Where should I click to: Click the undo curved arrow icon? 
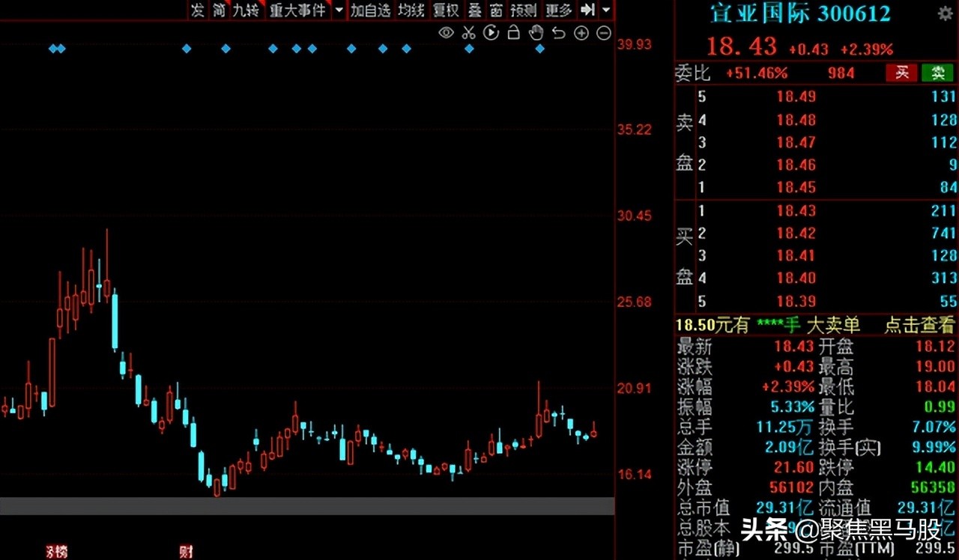(558, 32)
